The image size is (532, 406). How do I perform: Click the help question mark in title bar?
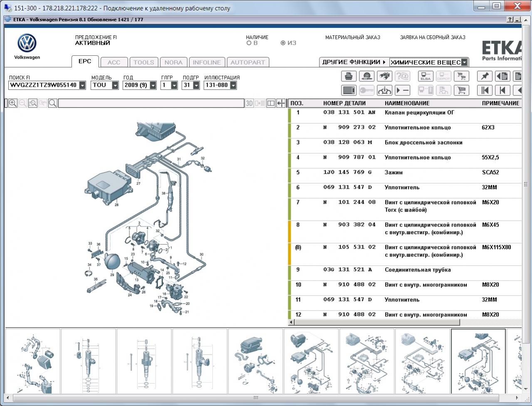pos(510,20)
